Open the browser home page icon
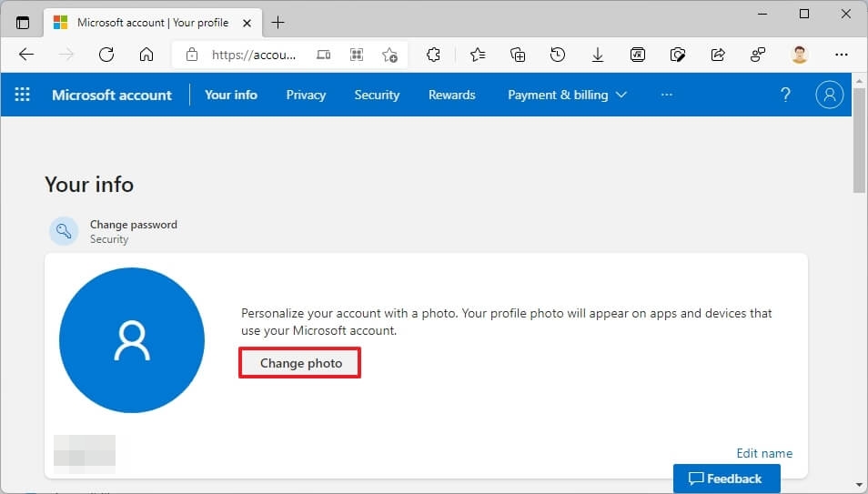The width and height of the screenshot is (868, 494). point(146,55)
